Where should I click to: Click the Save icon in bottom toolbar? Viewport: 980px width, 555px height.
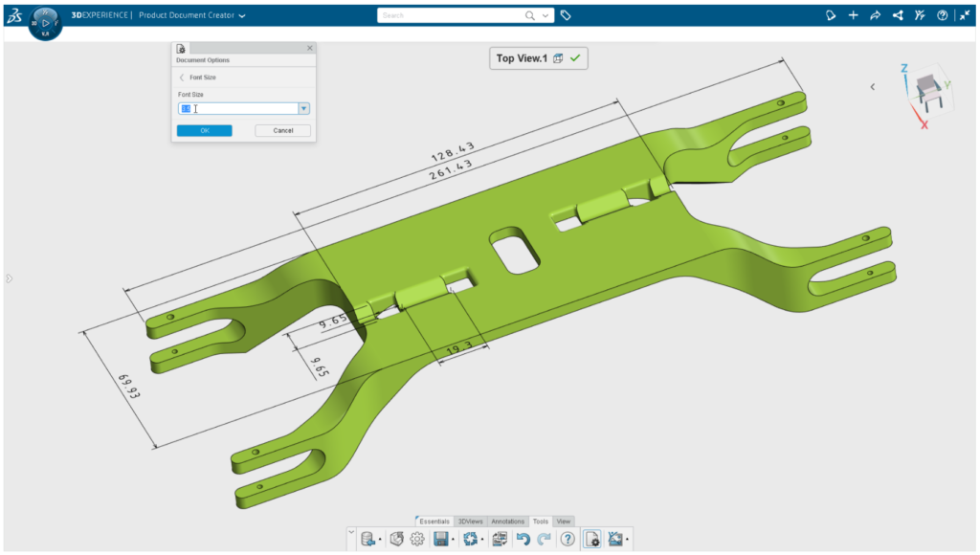[x=441, y=539]
